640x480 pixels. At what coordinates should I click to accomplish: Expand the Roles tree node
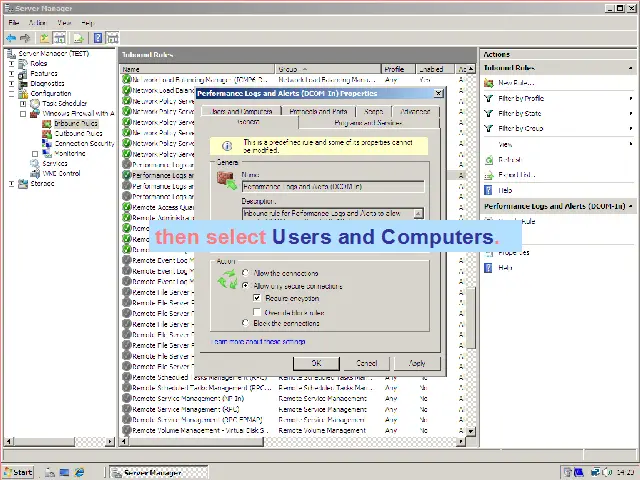pyautogui.click(x=11, y=64)
